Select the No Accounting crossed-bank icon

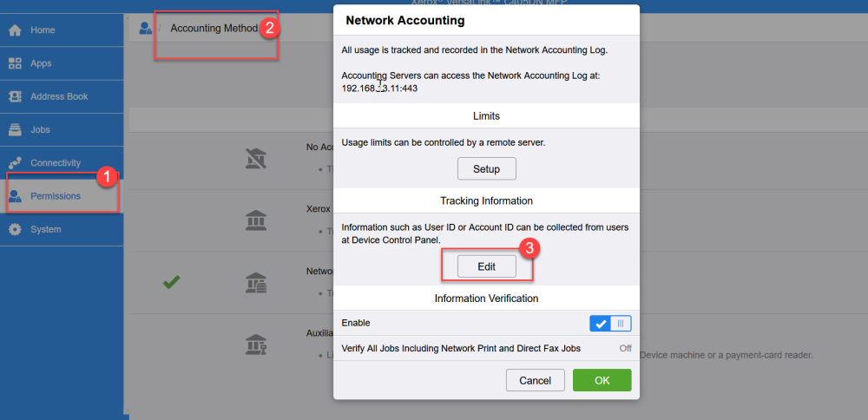click(x=256, y=159)
